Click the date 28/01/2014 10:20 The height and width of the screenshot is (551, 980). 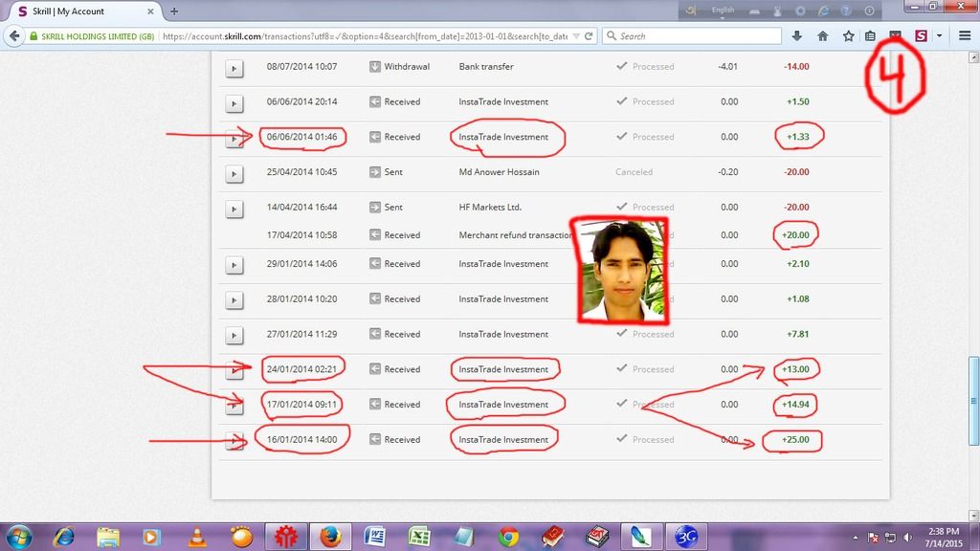click(x=301, y=298)
